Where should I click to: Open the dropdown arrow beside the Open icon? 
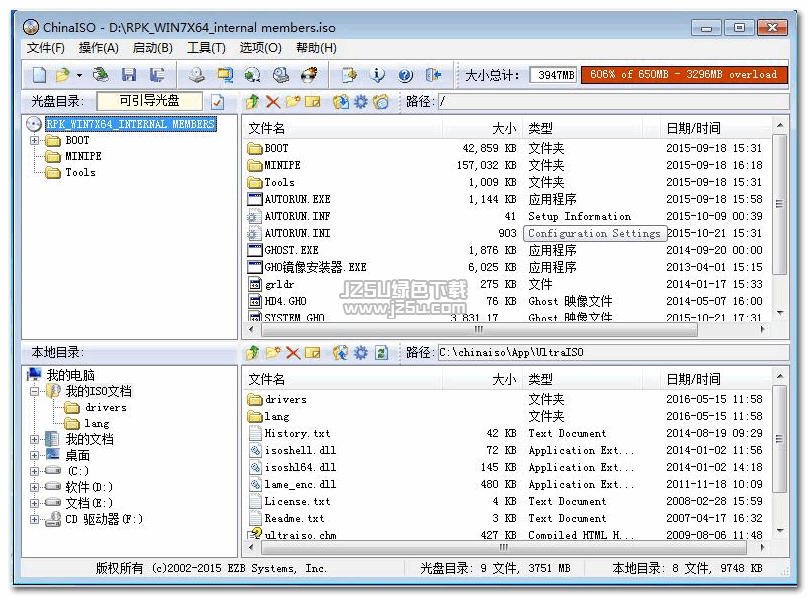[x=79, y=75]
